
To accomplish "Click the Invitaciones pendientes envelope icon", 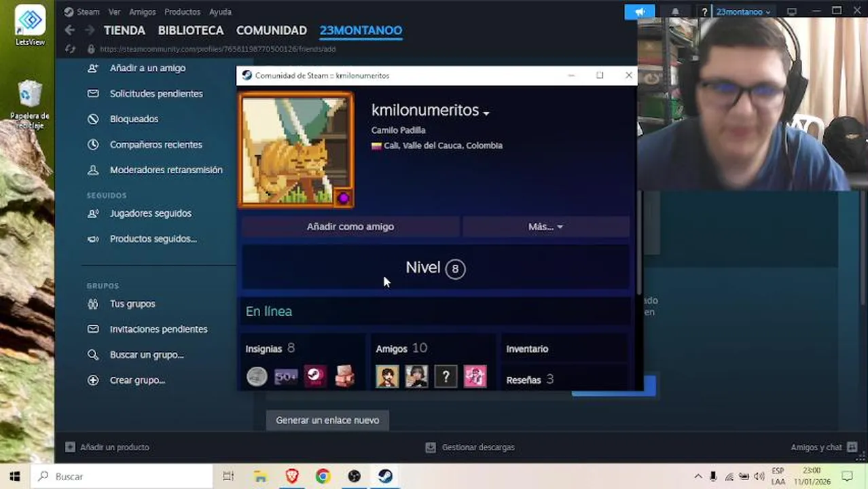I will pos(93,329).
